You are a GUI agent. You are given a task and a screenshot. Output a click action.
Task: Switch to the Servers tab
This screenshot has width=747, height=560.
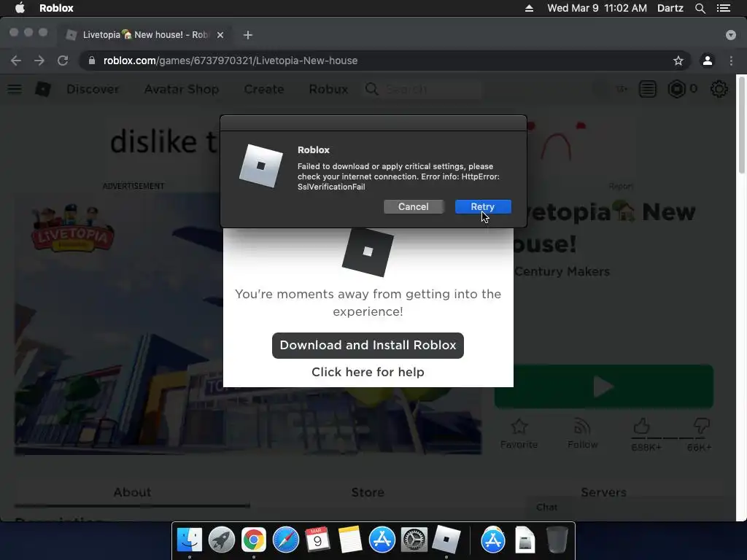(x=603, y=492)
